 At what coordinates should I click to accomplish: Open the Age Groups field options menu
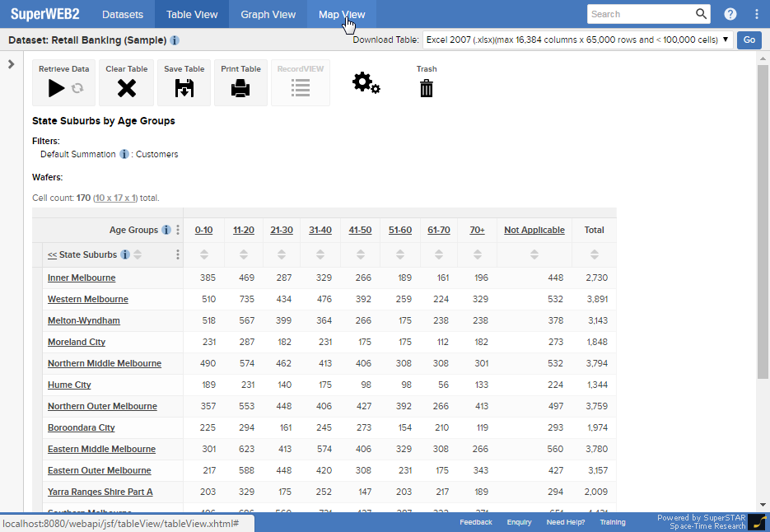(x=178, y=230)
